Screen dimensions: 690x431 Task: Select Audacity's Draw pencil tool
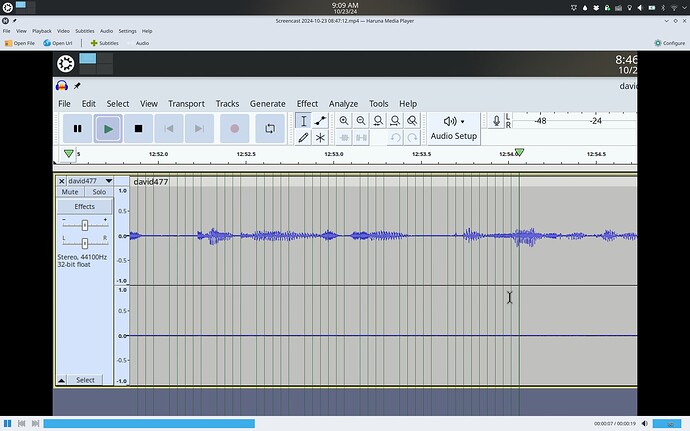click(303, 137)
